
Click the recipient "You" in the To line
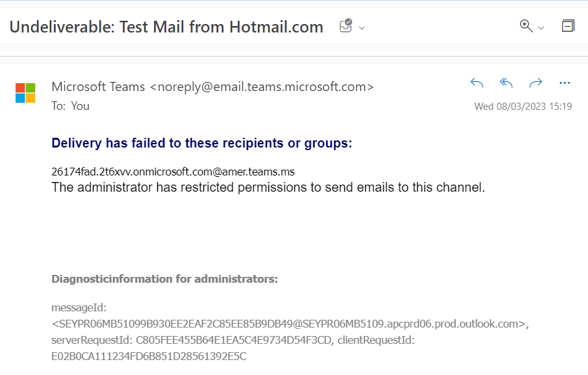[81, 106]
